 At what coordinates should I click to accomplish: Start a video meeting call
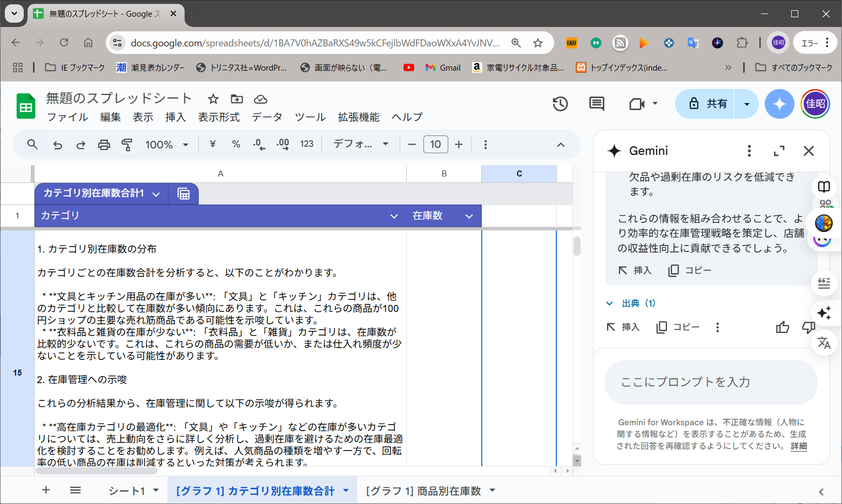pos(637,104)
